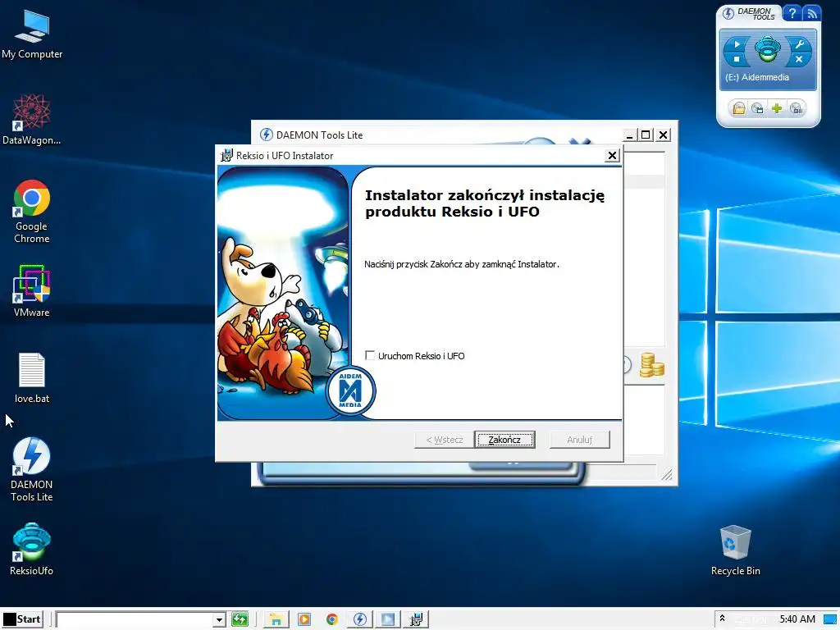Open the Start menu
Viewport: 840px width, 630px height.
click(22, 619)
